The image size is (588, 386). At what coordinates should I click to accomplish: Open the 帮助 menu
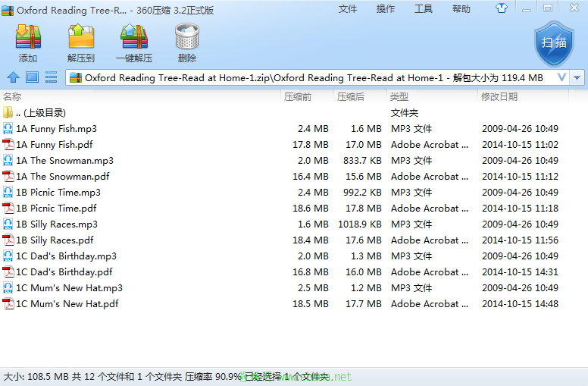tap(461, 8)
